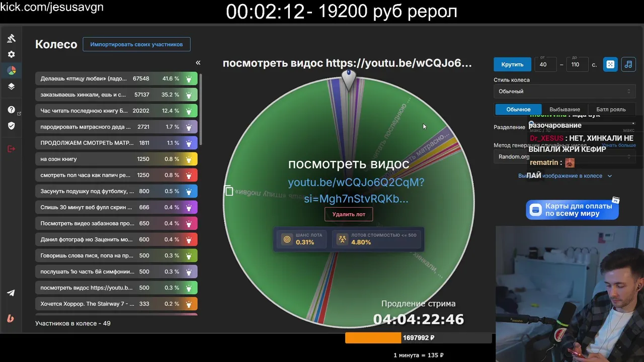Image resolution: width=644 pixels, height=362 pixels.
Task: Toggle the music note sound button
Action: click(628, 64)
